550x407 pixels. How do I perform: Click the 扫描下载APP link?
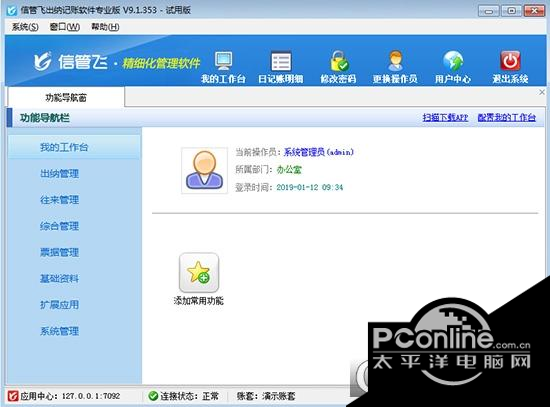click(445, 118)
